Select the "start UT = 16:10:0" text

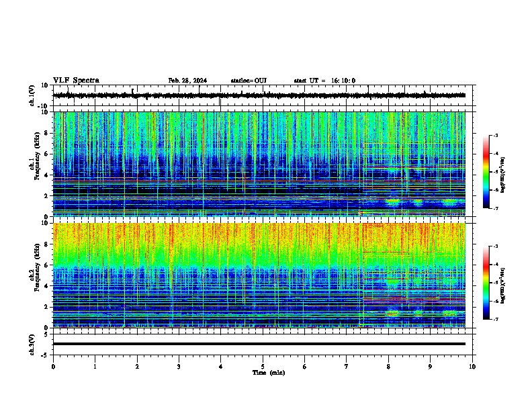click(324, 81)
